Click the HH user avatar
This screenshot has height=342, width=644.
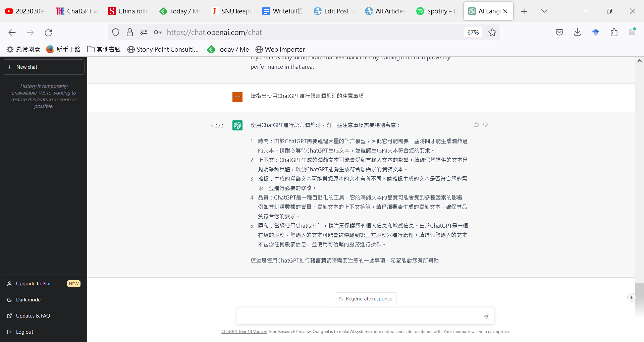(x=237, y=97)
